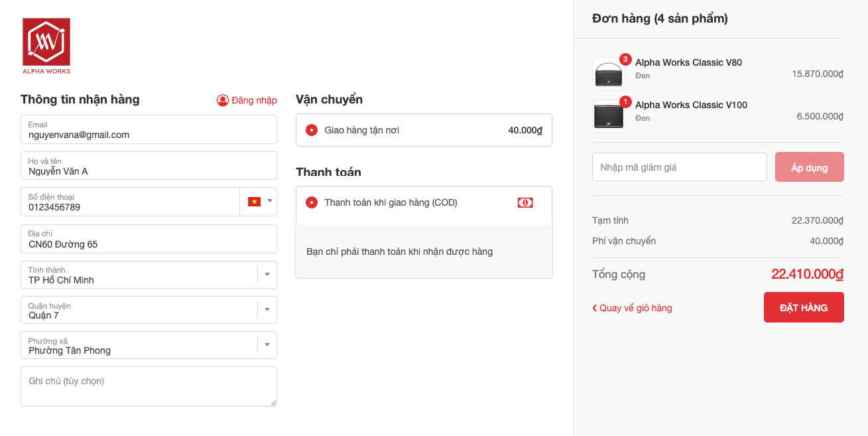Select the Giao hàng tận nơi radio button
The width and height of the screenshot is (868, 436).
(312, 130)
